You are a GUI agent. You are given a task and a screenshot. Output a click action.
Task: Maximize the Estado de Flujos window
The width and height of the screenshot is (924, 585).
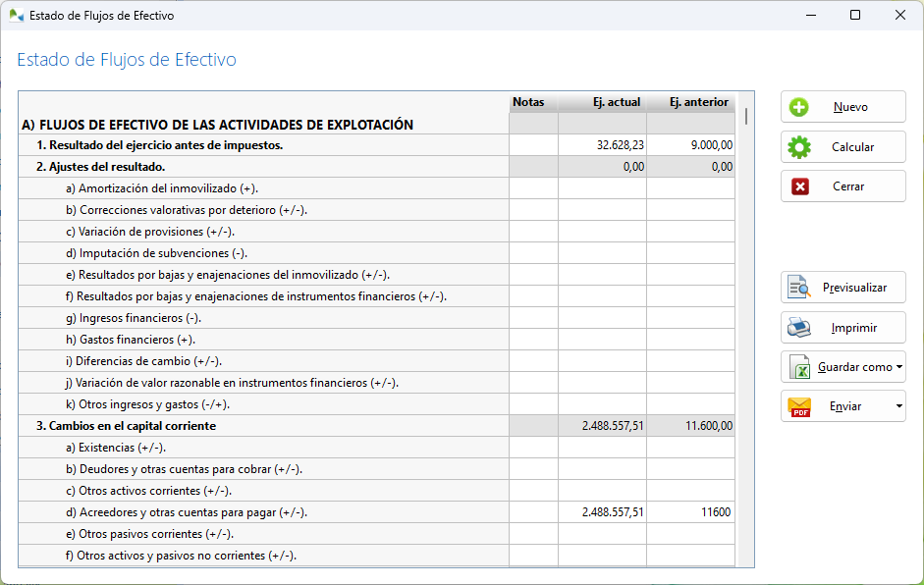pos(854,16)
